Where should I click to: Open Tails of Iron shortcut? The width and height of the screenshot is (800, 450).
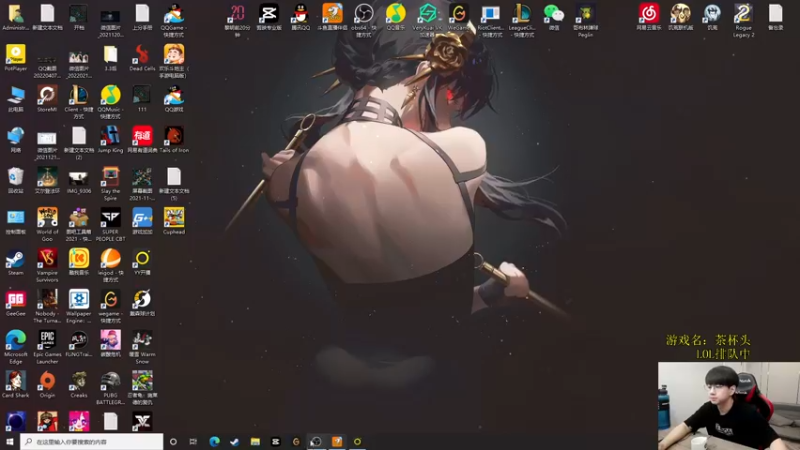click(174, 140)
